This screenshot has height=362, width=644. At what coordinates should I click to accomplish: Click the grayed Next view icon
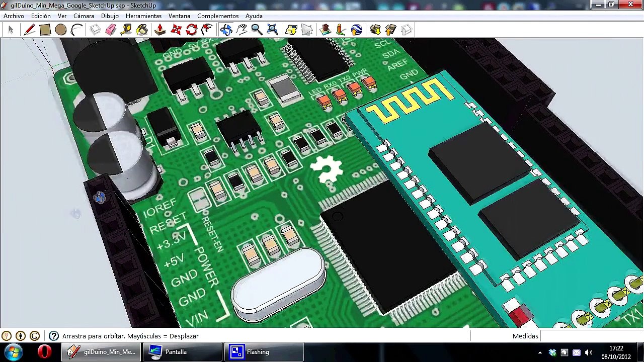(x=306, y=30)
